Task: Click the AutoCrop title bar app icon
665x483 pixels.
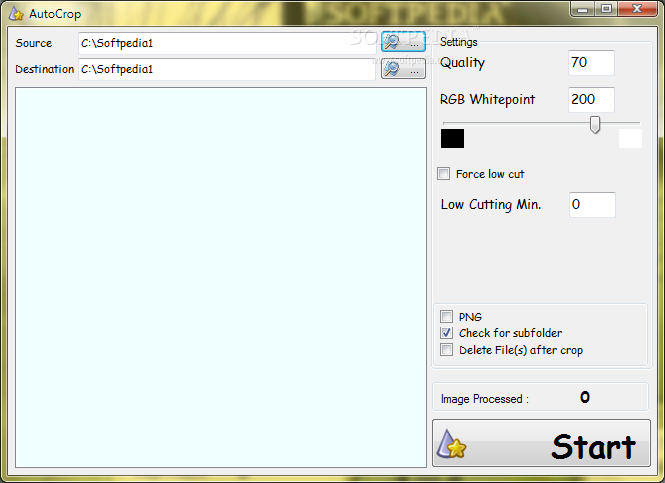Action: click(16, 14)
